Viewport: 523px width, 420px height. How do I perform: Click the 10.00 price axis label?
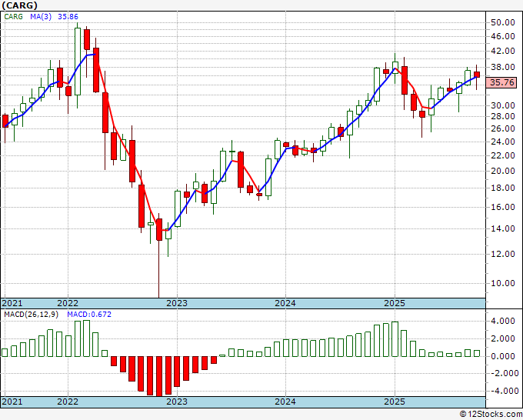coord(503,283)
